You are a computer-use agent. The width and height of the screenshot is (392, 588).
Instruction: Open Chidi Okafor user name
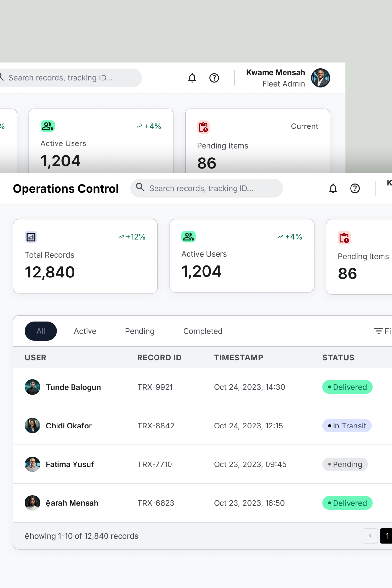[69, 426]
